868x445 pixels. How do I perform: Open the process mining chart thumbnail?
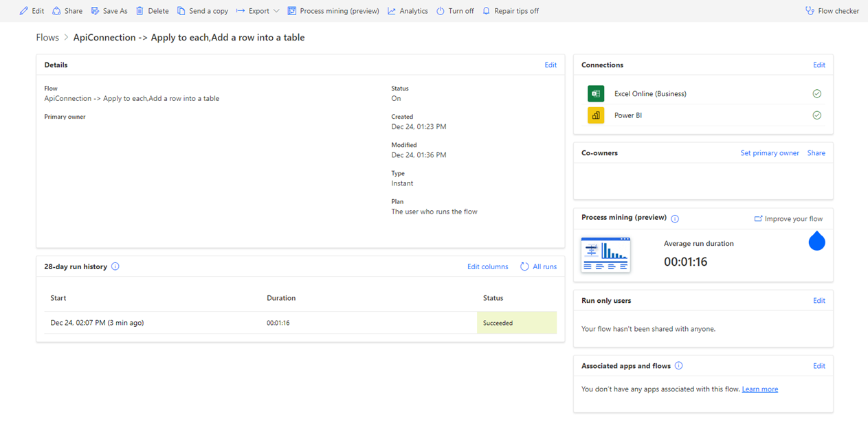(605, 255)
